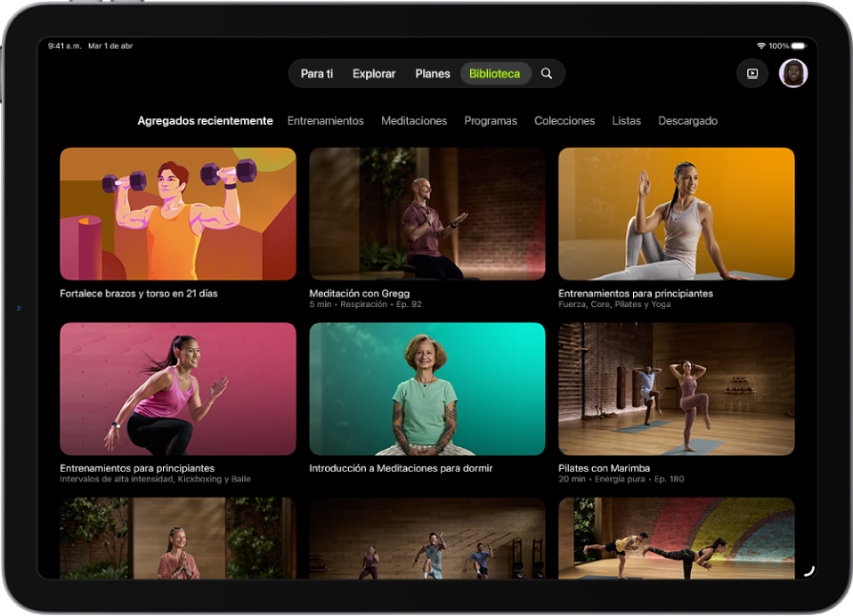Select the 'Planes' tab
Viewport: 853px width, 616px height.
[x=432, y=74]
